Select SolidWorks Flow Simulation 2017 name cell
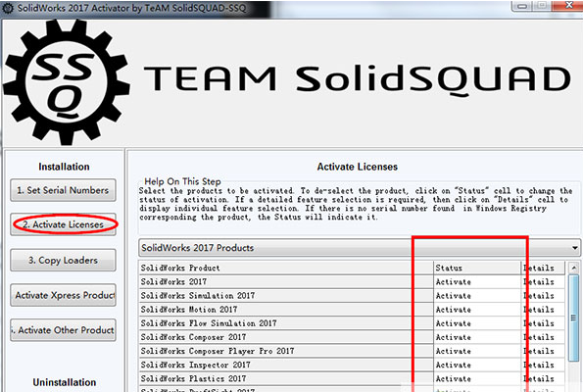The image size is (583, 392). [286, 323]
